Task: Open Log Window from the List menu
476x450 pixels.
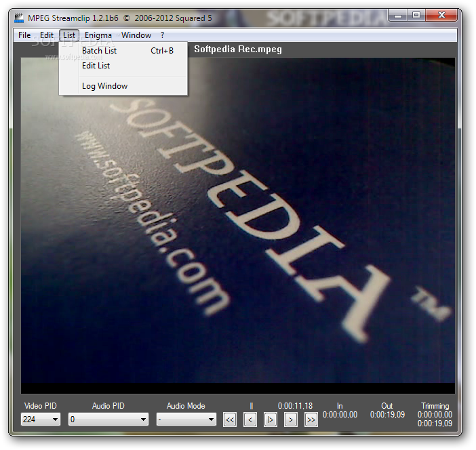Action: tap(123, 86)
